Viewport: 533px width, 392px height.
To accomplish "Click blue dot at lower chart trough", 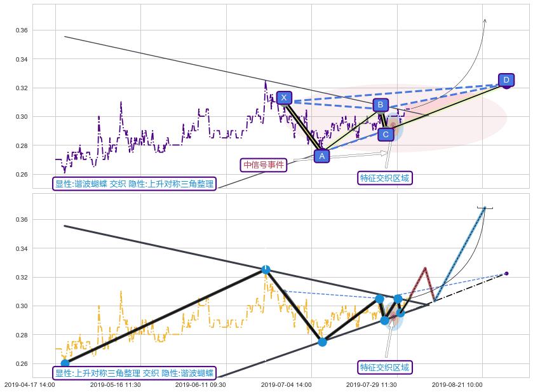I will (322, 342).
